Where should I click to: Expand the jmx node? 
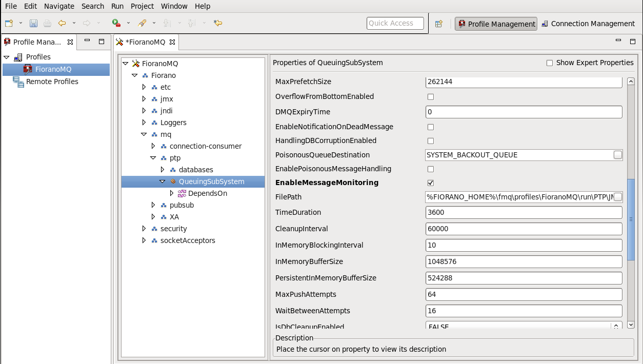144,99
